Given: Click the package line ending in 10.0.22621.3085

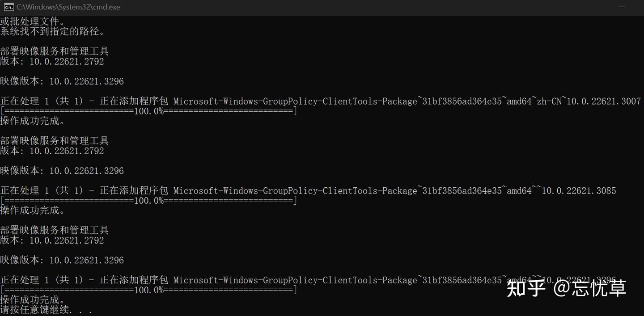Looking at the screenshot, I should tap(308, 191).
